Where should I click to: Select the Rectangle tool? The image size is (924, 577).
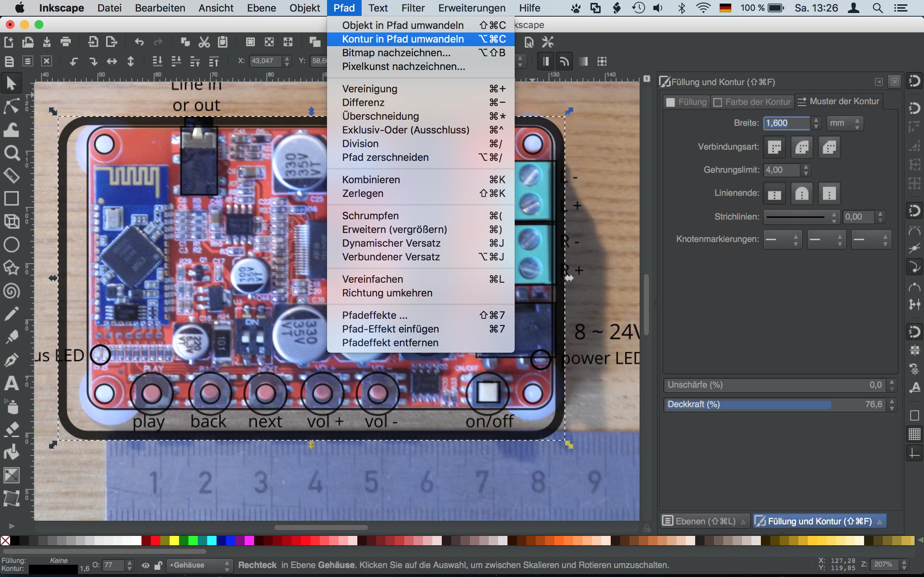[11, 199]
